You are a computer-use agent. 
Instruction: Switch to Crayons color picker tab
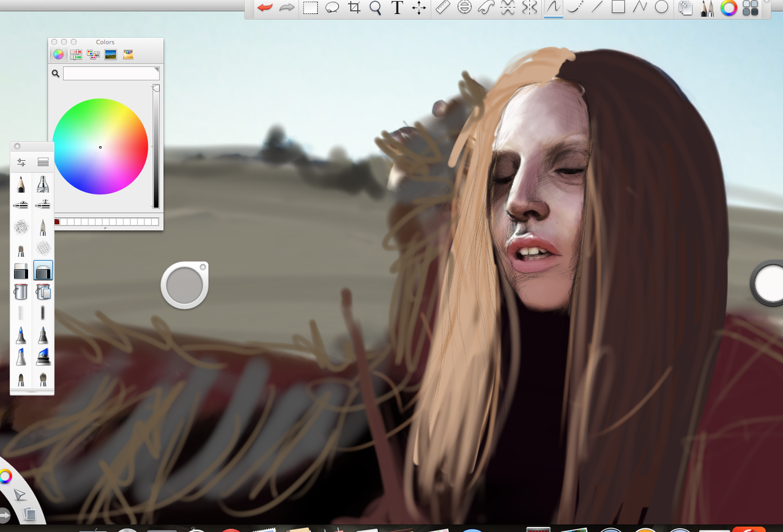click(128, 54)
